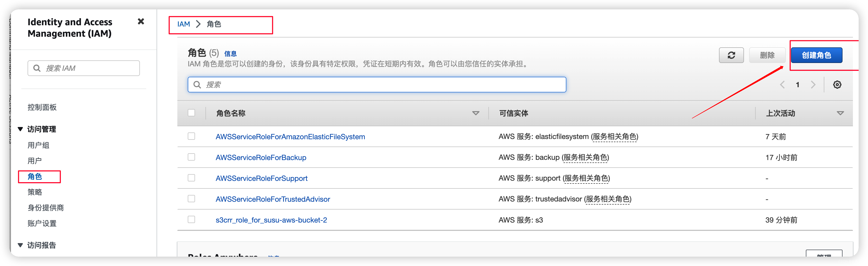The image size is (868, 266).
Task: Click magnifier icon in roles search field
Action: coord(197,85)
